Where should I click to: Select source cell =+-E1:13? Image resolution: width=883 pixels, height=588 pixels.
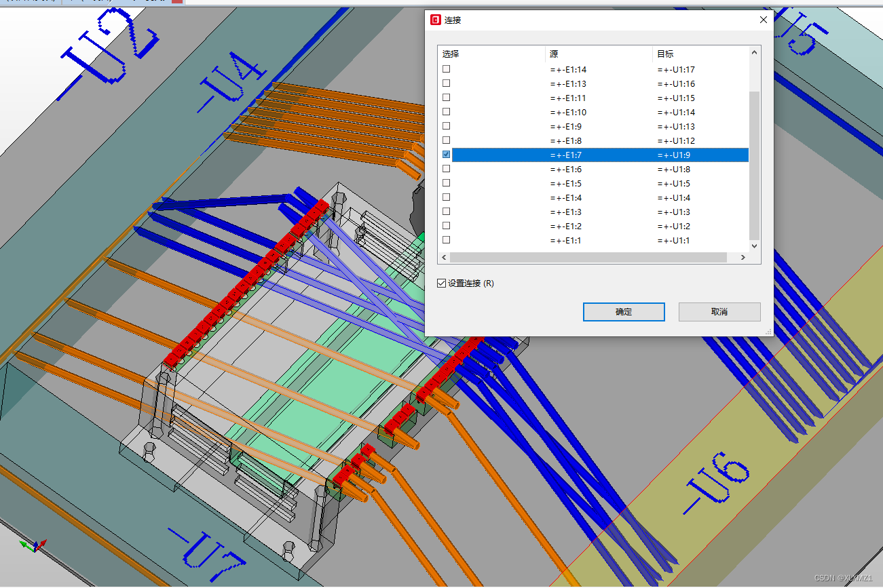[568, 84]
